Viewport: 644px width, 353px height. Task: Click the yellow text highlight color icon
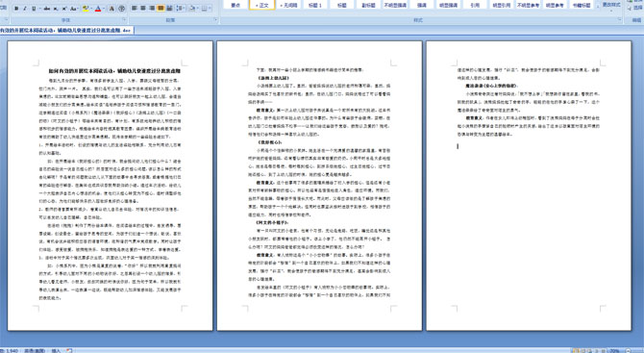[86, 9]
